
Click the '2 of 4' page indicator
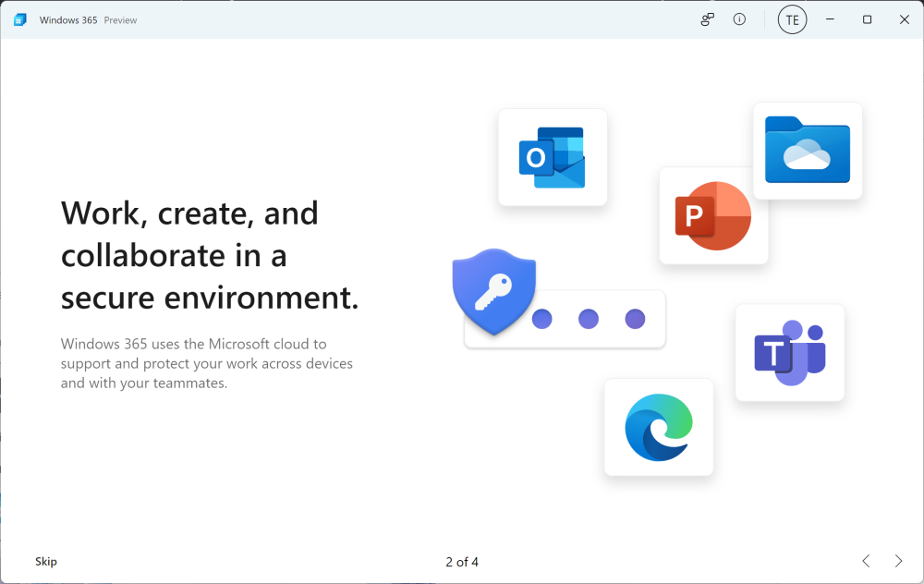[462, 562]
